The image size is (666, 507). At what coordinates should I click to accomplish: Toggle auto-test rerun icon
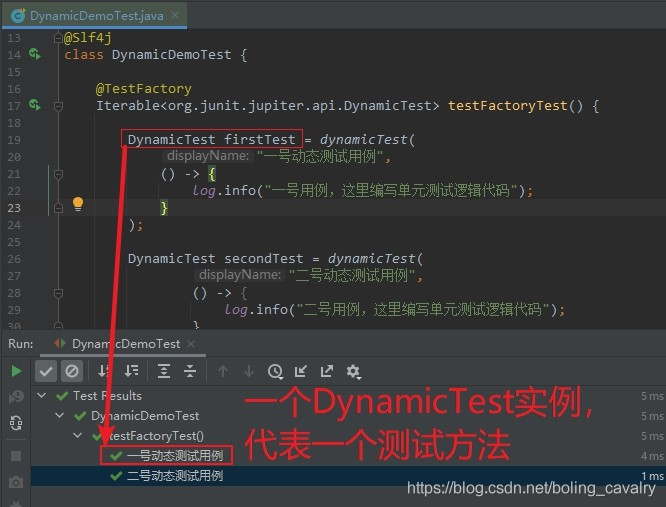[x=16, y=423]
